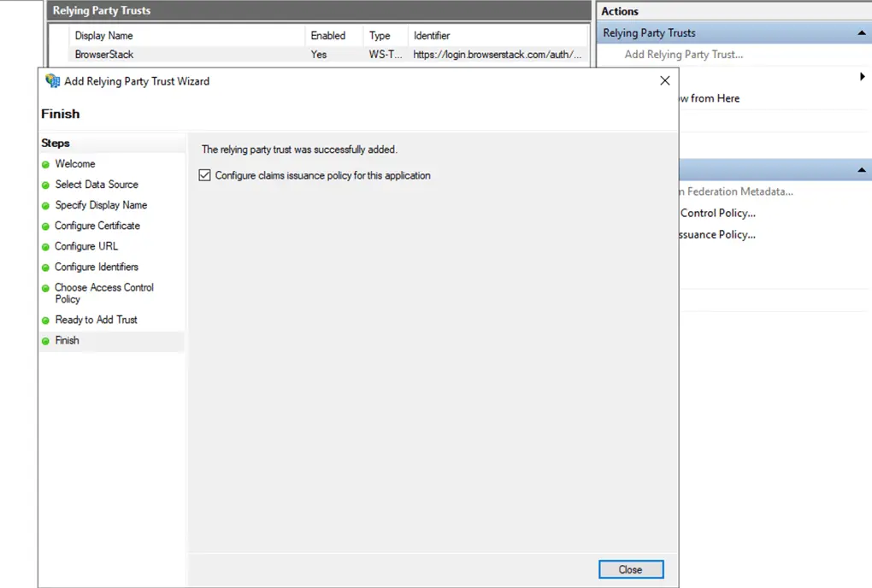Uncheck Configure claims issuance policy checkbox
This screenshot has width=872, height=588.
pos(204,175)
